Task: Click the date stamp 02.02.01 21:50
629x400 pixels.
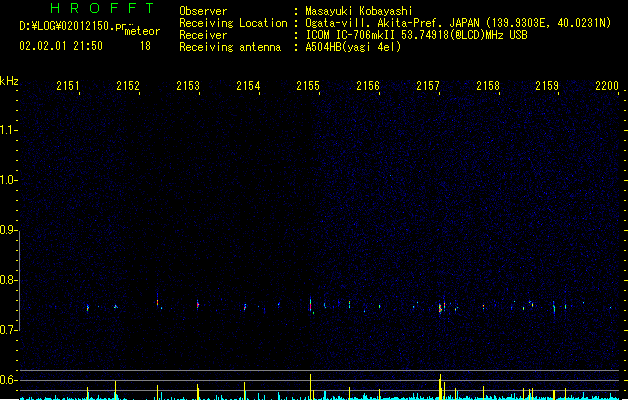Action: pos(61,46)
